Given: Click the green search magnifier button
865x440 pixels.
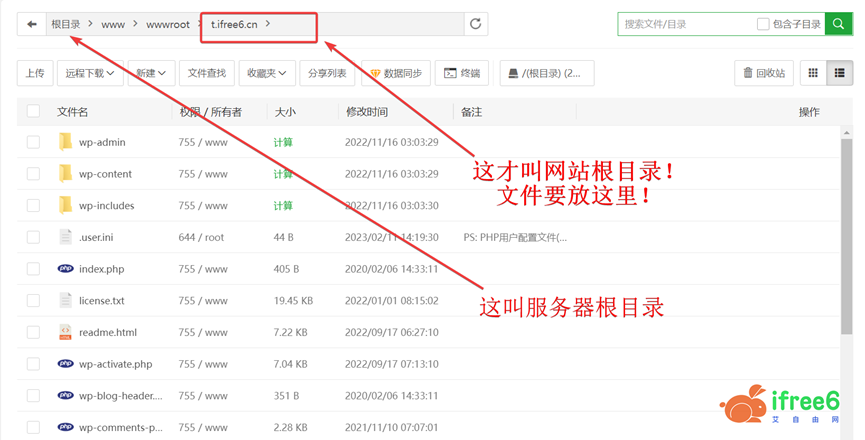Looking at the screenshot, I should pyautogui.click(x=838, y=24).
